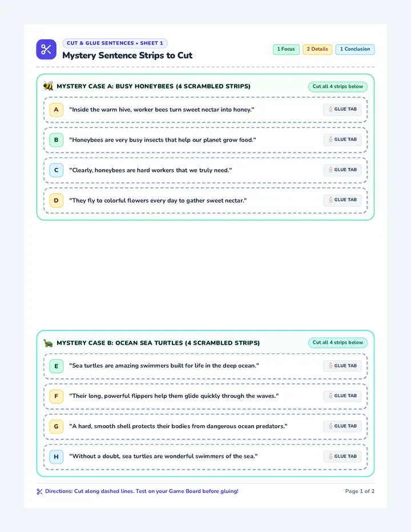Click the honeybee emoji icon
The width and height of the screenshot is (411, 532).
coord(48,86)
